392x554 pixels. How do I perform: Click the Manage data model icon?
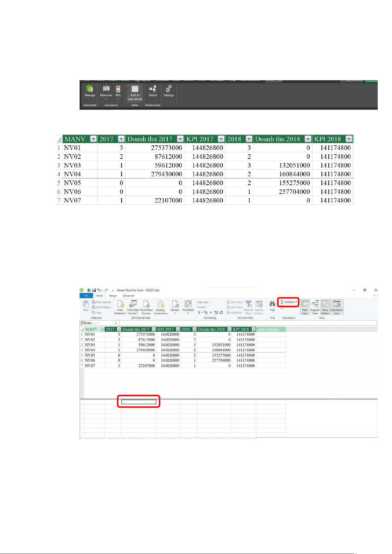pyautogui.click(x=90, y=89)
